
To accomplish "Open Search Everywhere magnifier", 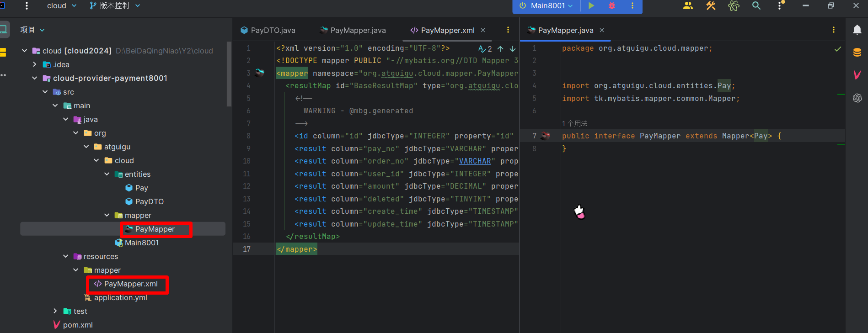I will 756,5.
